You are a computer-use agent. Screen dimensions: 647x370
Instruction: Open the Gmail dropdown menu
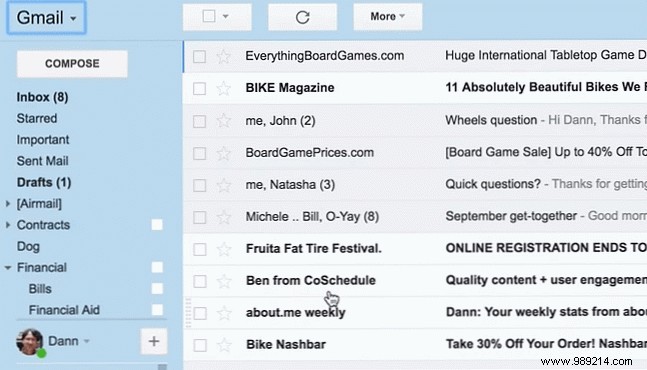46,17
